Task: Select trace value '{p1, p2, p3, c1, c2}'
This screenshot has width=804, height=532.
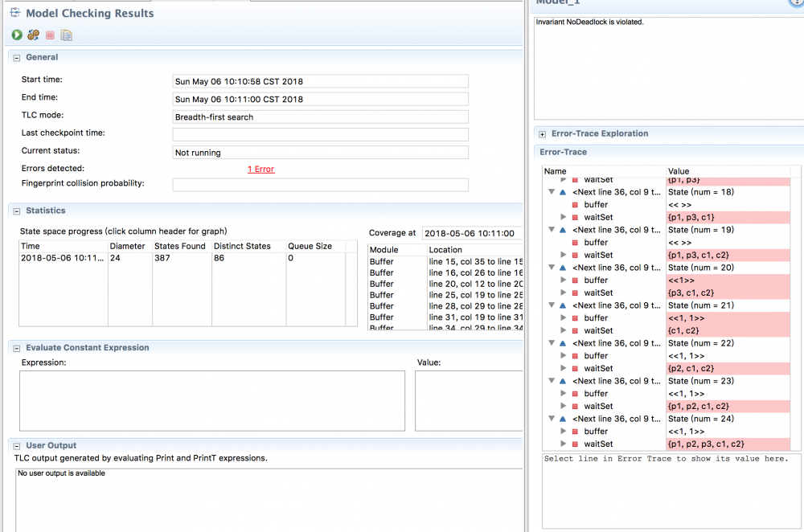Action: (728, 444)
